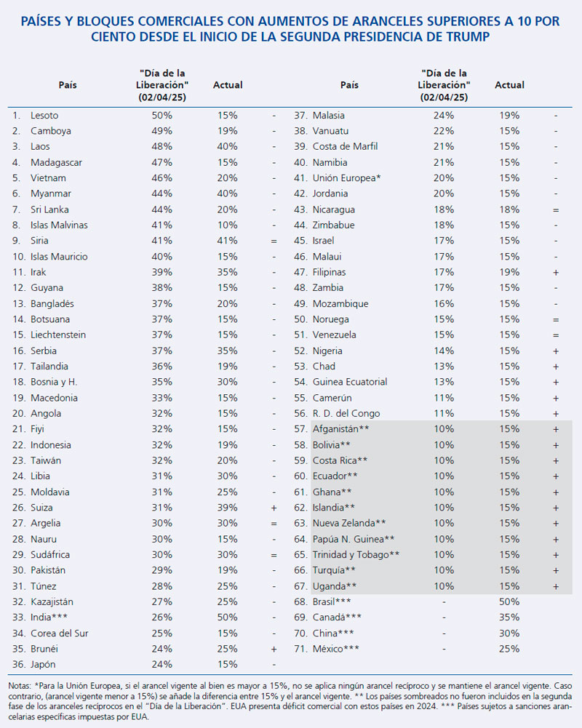Click the equals sign in Siria's row
582x728 pixels.
pos(274,241)
